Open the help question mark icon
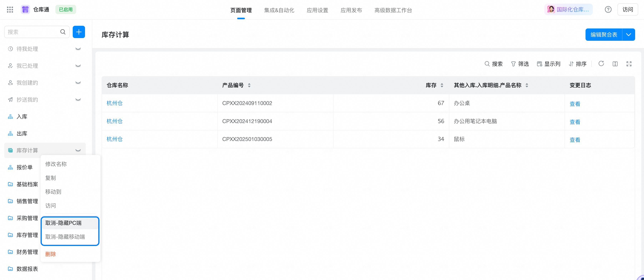This screenshot has height=280, width=644. (x=608, y=9)
